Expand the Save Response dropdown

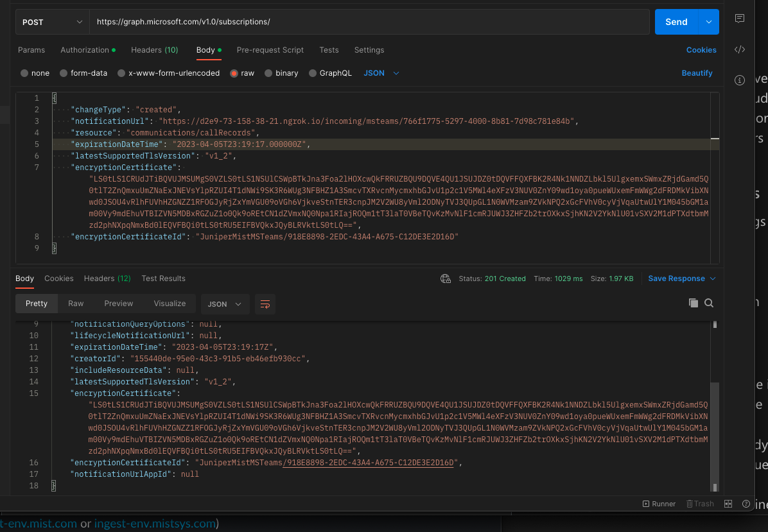682,279
